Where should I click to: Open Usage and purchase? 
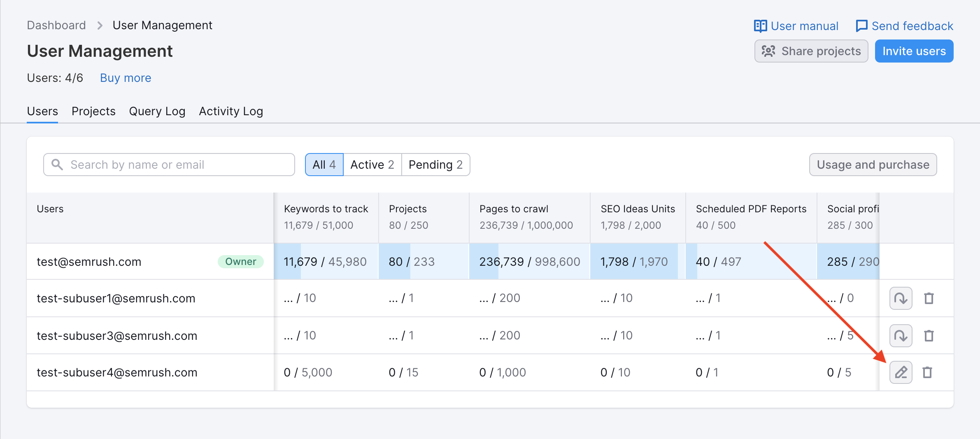click(873, 165)
